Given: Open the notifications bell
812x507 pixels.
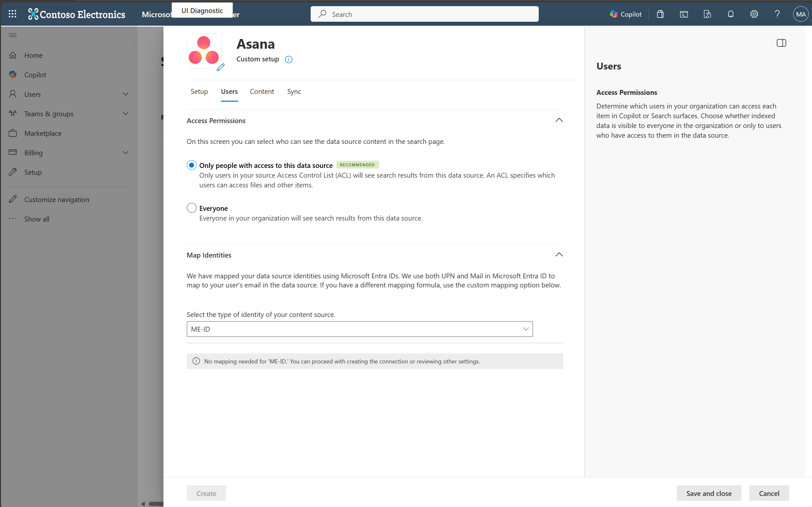Looking at the screenshot, I should click(x=730, y=14).
